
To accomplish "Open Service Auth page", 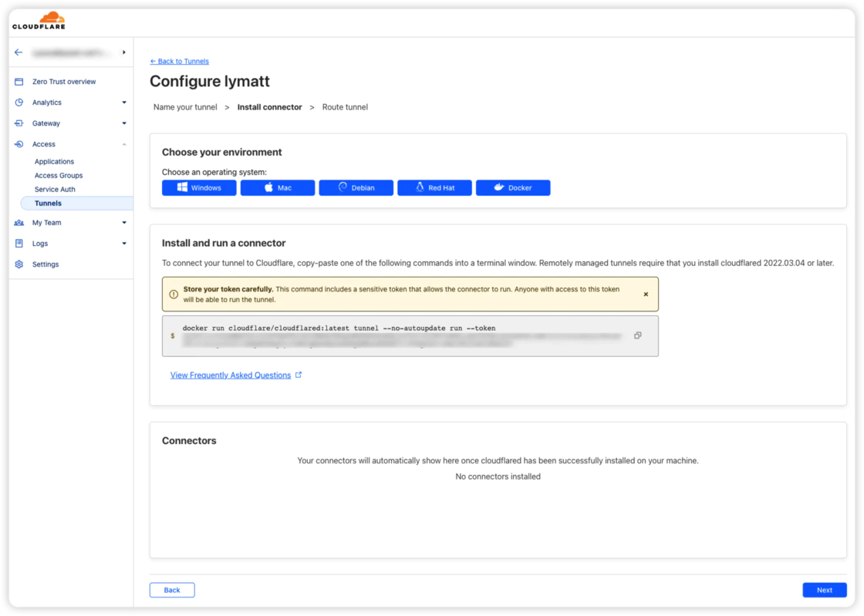I will click(55, 189).
